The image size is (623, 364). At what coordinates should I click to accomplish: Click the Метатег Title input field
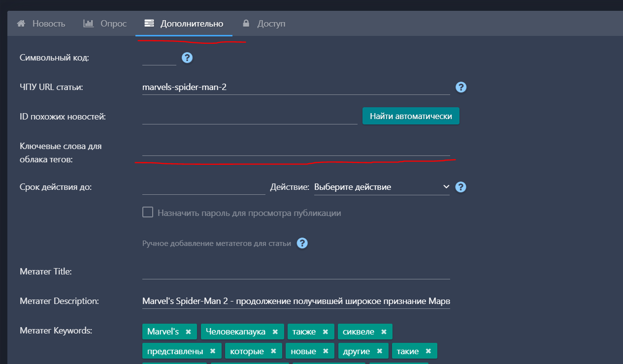(295, 271)
